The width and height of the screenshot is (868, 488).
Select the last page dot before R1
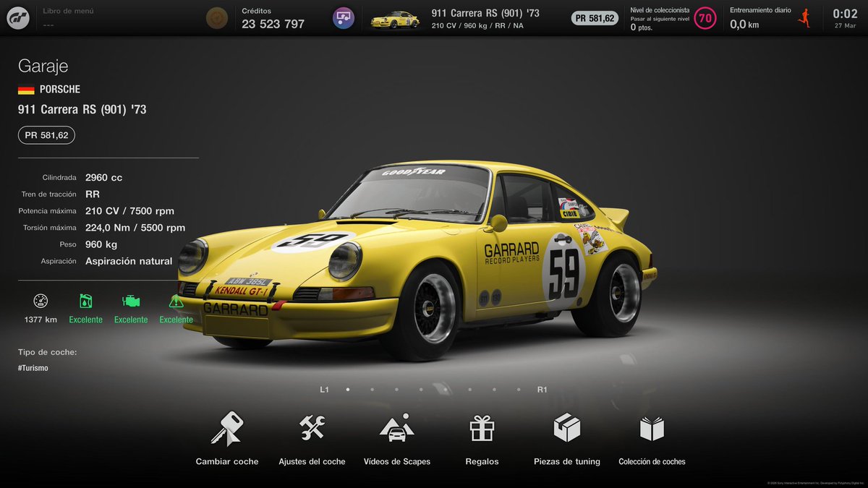519,390
